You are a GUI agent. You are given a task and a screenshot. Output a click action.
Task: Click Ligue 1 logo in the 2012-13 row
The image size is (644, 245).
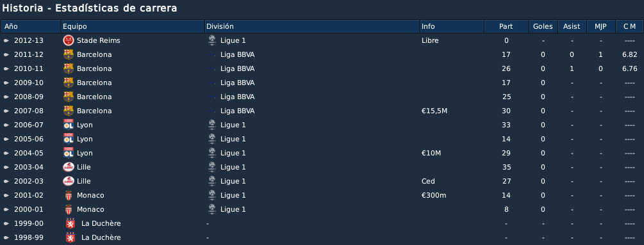pyautogui.click(x=212, y=40)
